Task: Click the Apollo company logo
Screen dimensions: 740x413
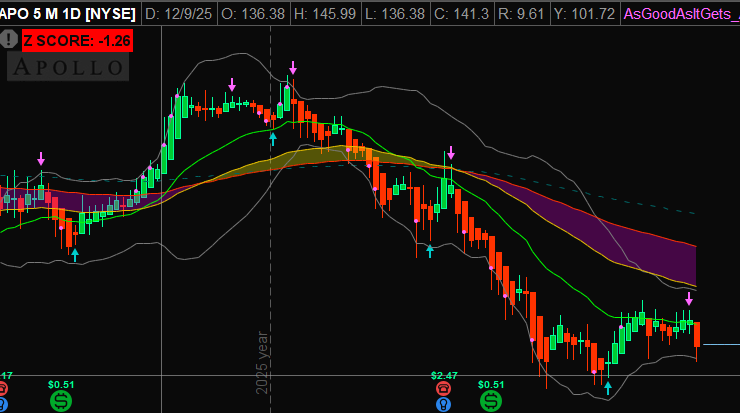Action: pyautogui.click(x=68, y=67)
